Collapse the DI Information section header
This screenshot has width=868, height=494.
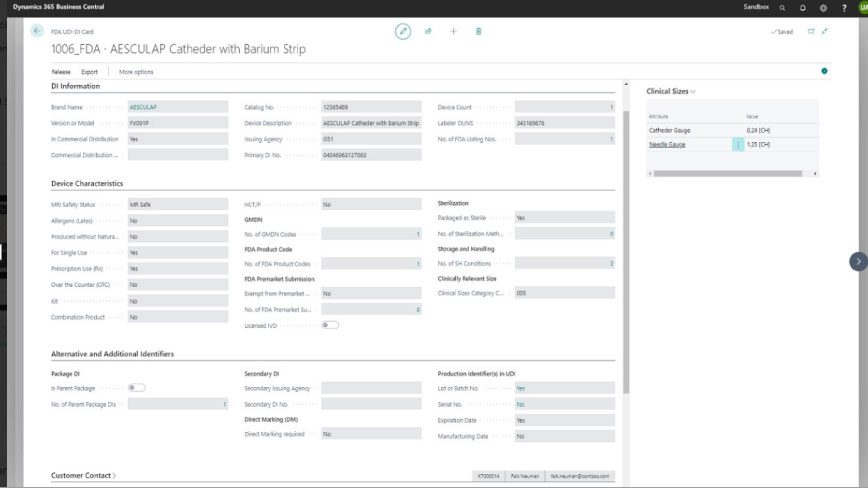click(75, 86)
